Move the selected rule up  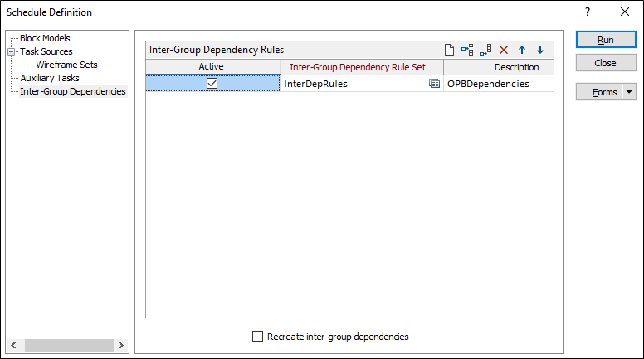click(522, 50)
